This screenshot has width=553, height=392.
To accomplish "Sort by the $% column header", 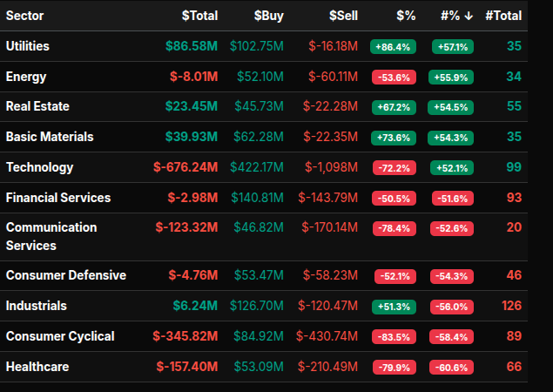I will tap(405, 16).
